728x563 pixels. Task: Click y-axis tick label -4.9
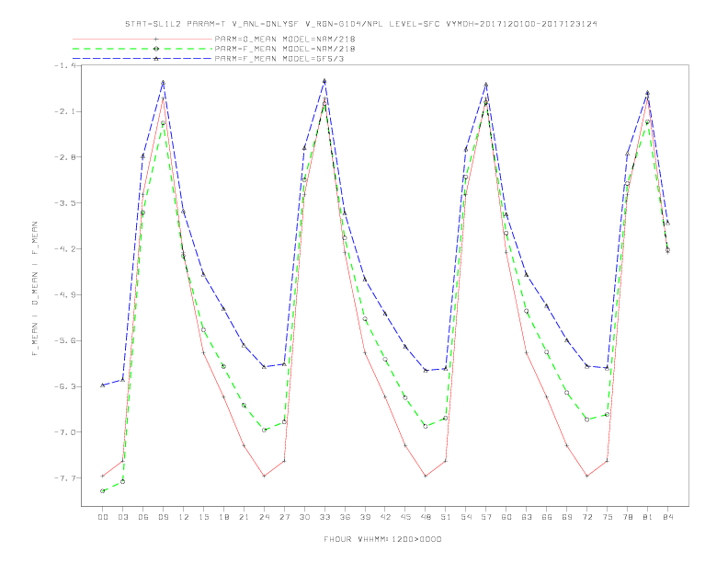coord(65,295)
